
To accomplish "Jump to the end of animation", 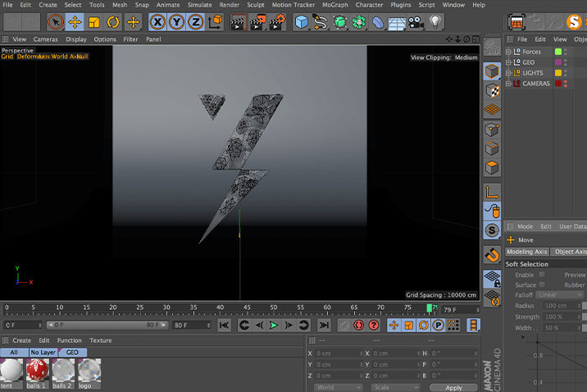I will [324, 325].
